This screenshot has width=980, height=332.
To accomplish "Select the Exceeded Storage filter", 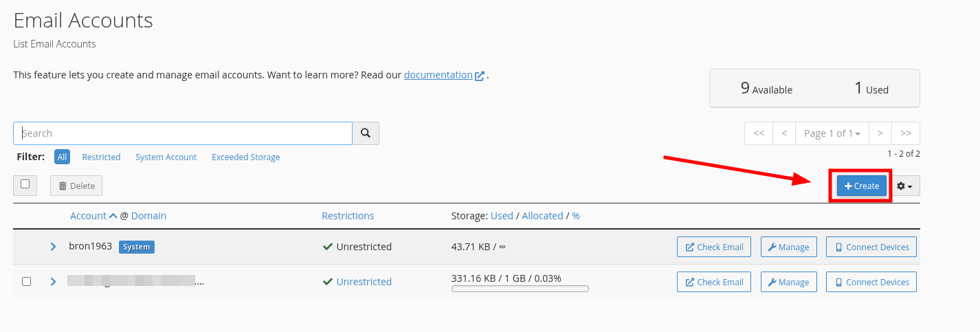I will click(245, 157).
